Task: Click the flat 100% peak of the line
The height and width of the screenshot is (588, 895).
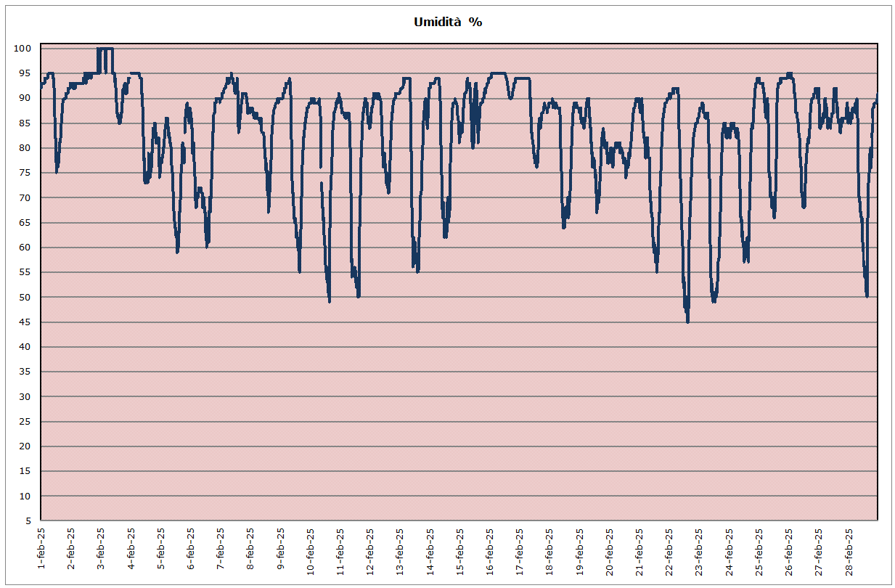Action: point(105,49)
